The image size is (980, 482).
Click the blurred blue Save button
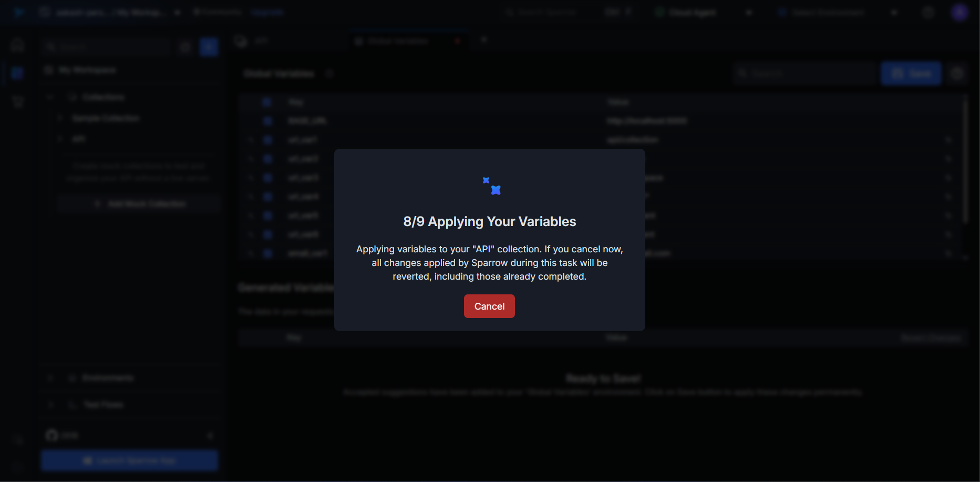911,74
